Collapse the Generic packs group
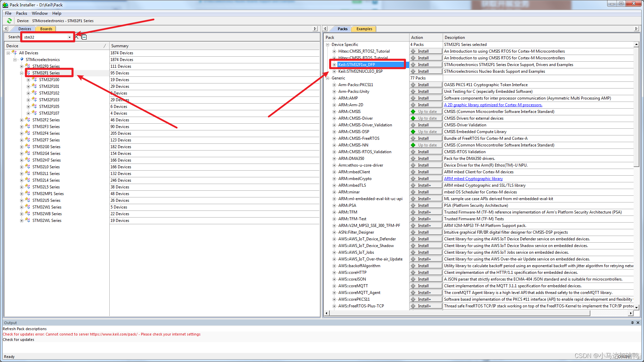 [328, 78]
